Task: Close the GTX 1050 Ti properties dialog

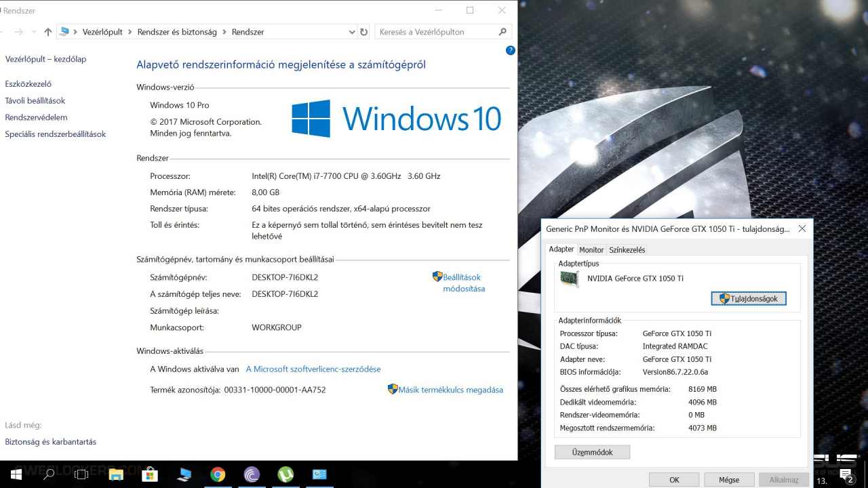Action: click(802, 229)
